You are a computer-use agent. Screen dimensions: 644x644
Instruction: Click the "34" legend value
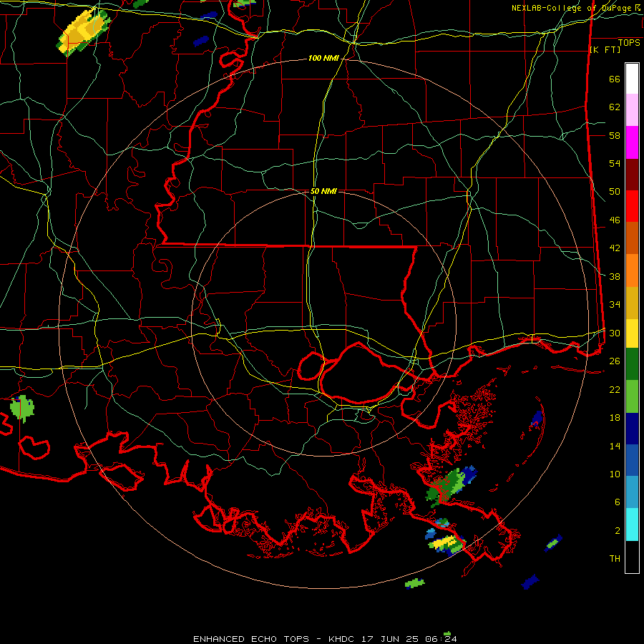615,305
